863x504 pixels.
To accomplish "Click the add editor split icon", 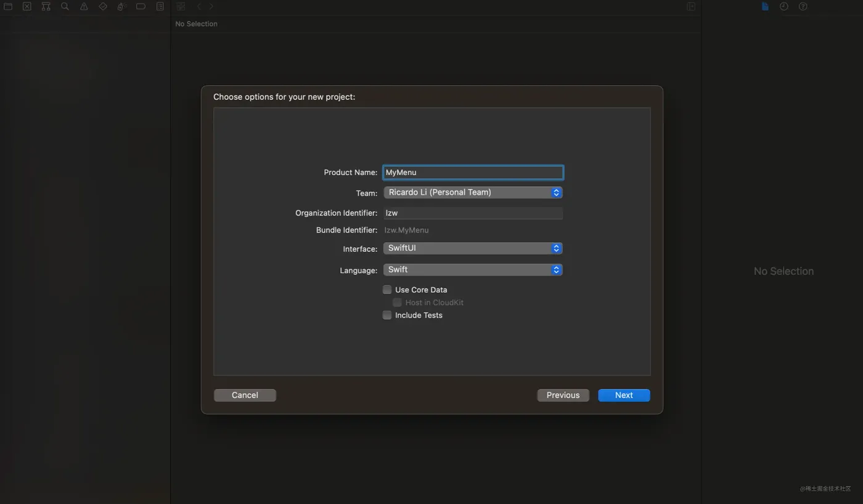I will click(x=691, y=6).
